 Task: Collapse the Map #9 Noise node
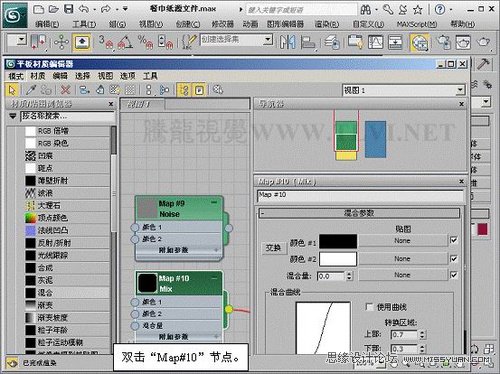(x=214, y=203)
